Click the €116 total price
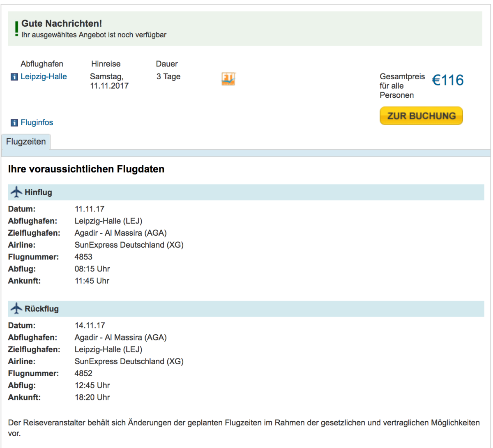Image resolution: width=493 pixels, height=448 pixels. click(x=447, y=80)
